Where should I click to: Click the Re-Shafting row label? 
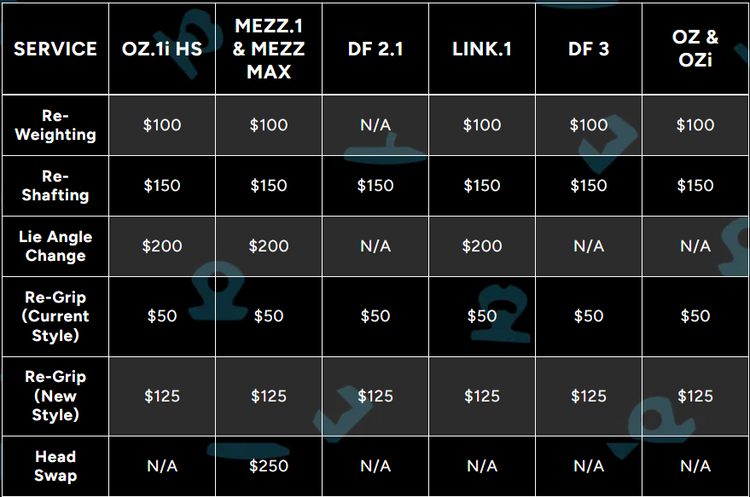pos(56,185)
